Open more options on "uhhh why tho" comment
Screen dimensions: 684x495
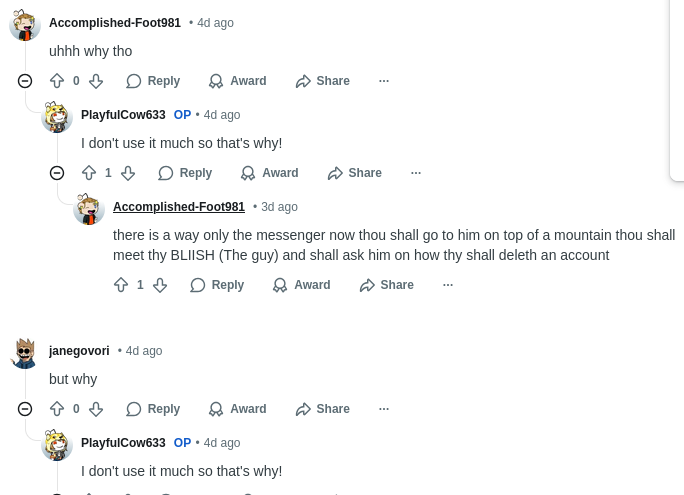(x=384, y=81)
